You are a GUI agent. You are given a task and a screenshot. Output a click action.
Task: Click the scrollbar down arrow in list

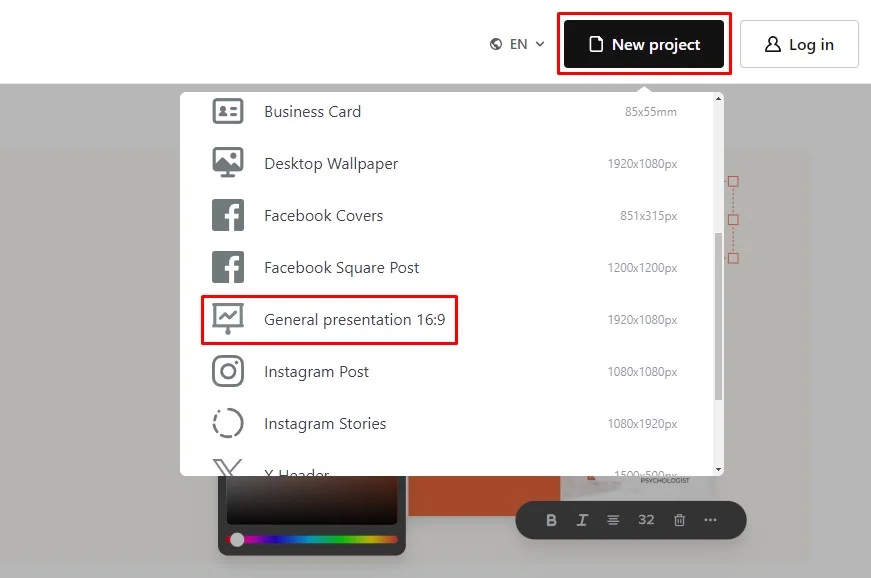[718, 468]
